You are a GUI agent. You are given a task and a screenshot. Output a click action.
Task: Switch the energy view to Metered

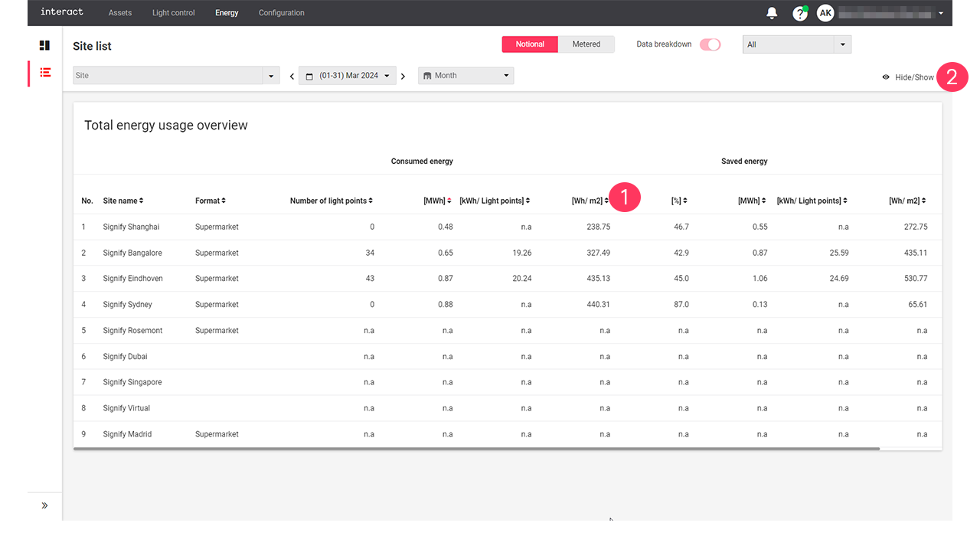click(x=586, y=44)
